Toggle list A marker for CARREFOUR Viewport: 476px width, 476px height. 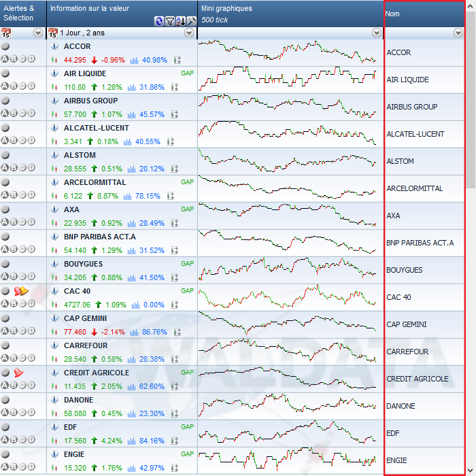click(x=5, y=358)
